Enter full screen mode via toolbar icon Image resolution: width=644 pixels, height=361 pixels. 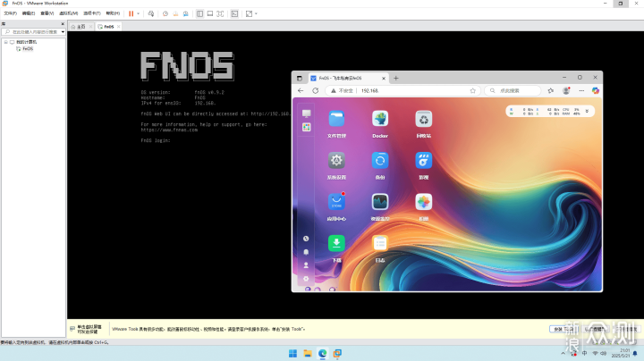pyautogui.click(x=220, y=13)
